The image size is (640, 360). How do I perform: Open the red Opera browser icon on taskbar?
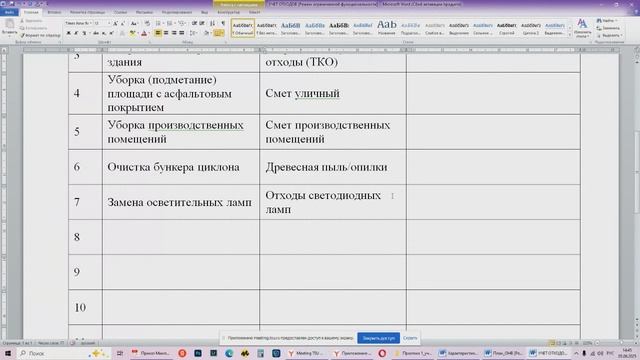pos(382,353)
